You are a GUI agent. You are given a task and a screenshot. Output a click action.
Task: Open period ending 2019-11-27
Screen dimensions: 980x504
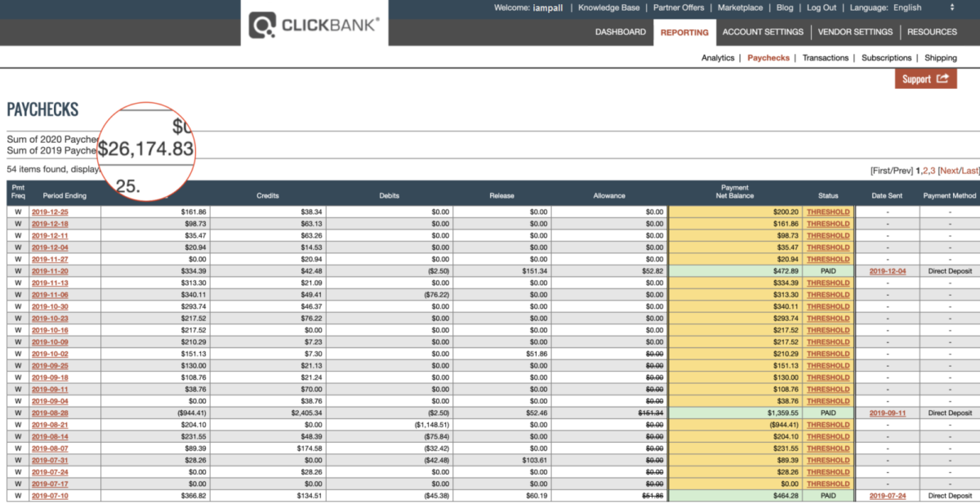tap(50, 259)
